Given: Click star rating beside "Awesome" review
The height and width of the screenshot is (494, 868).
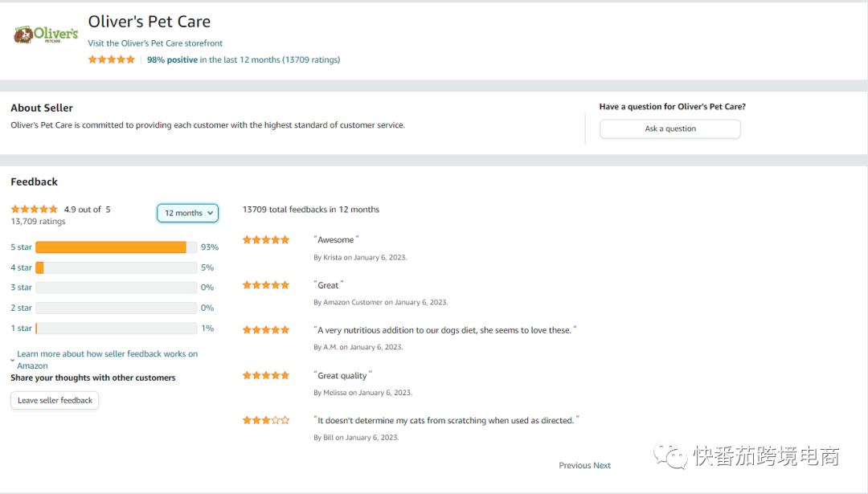Looking at the screenshot, I should 266,239.
